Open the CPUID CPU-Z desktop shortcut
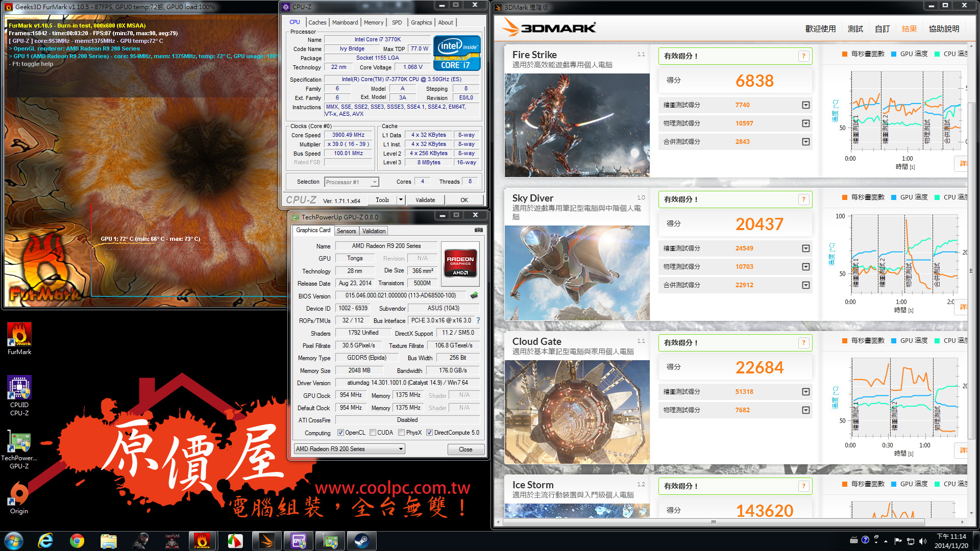Screen dimensions: 980x551 click(x=19, y=395)
